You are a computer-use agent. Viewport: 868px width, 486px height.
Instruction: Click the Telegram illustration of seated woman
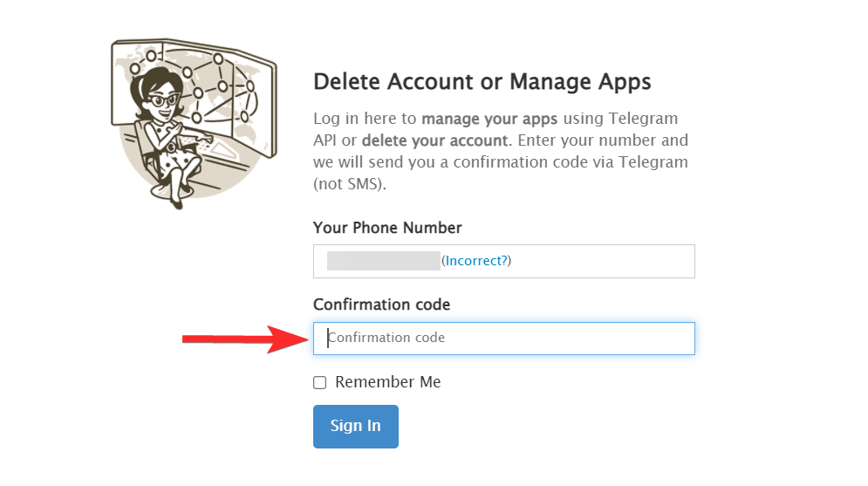coord(194,123)
